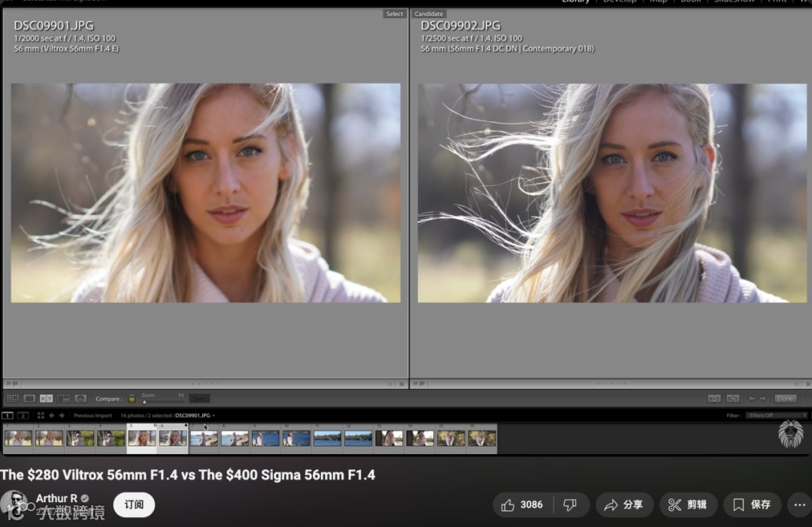Adjust the Compare Zoom slider

163,401
